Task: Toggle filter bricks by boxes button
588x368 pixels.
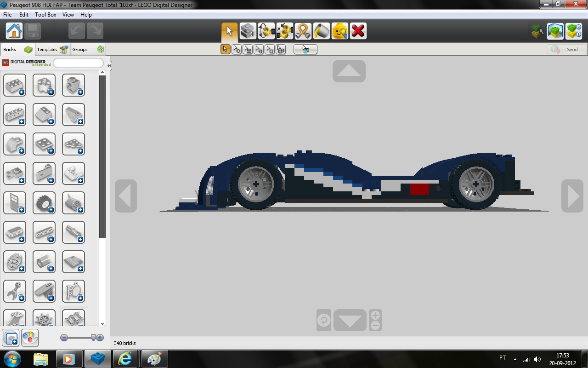Action: click(x=11, y=338)
